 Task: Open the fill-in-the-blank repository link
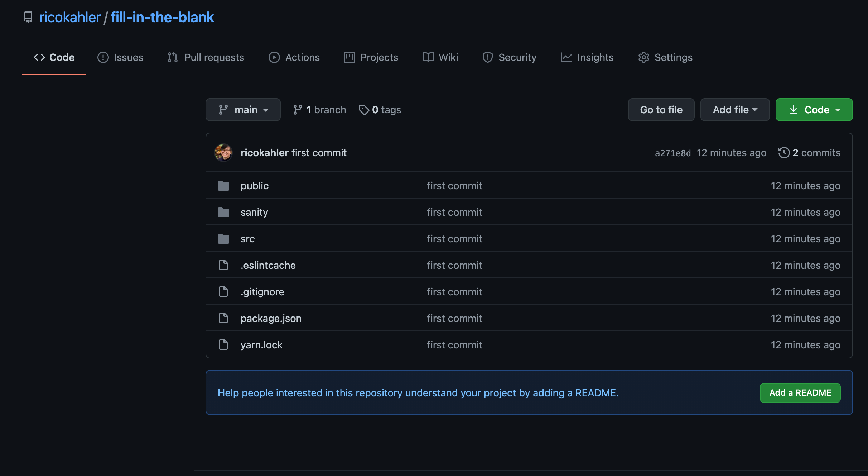162,17
